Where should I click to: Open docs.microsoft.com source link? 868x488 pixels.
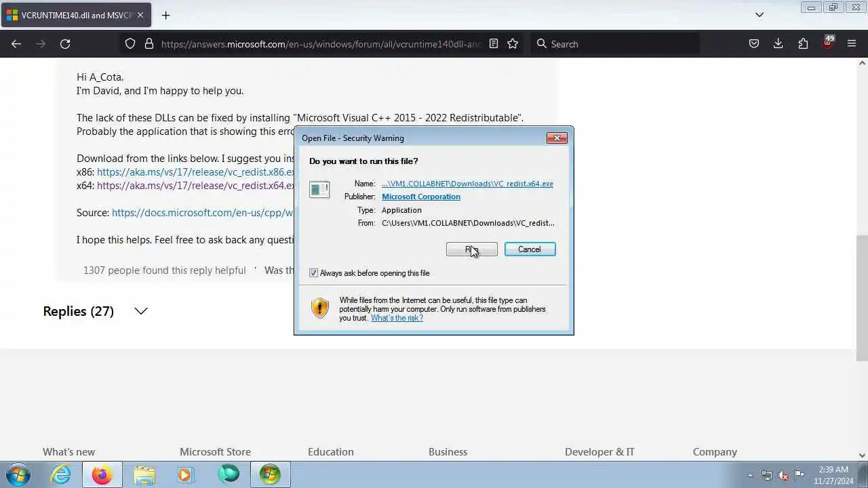[x=203, y=213]
